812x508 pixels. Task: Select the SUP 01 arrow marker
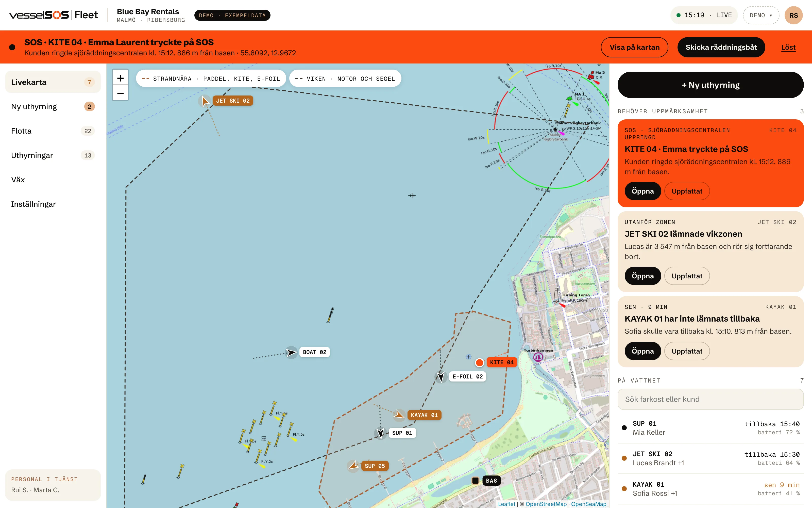tap(381, 433)
